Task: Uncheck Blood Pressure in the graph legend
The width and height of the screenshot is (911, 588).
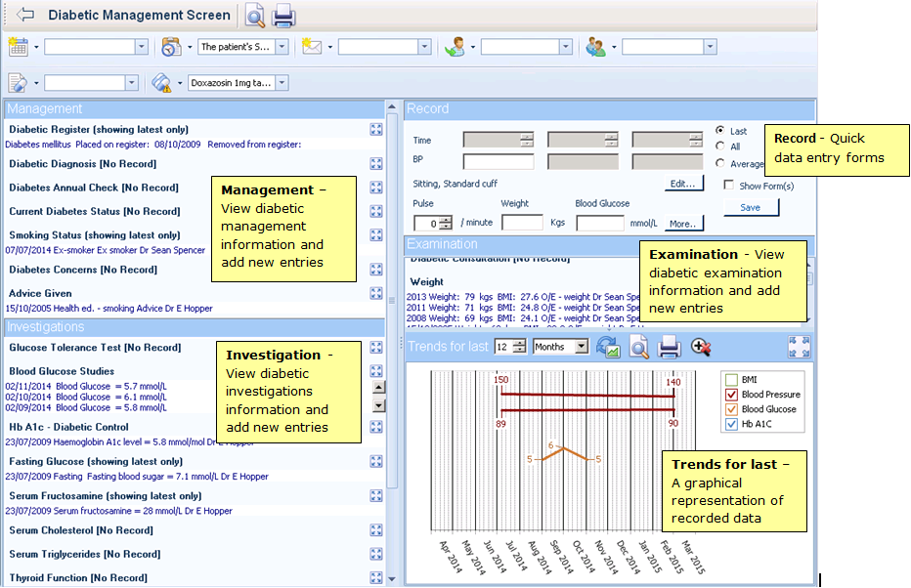Action: click(x=731, y=395)
